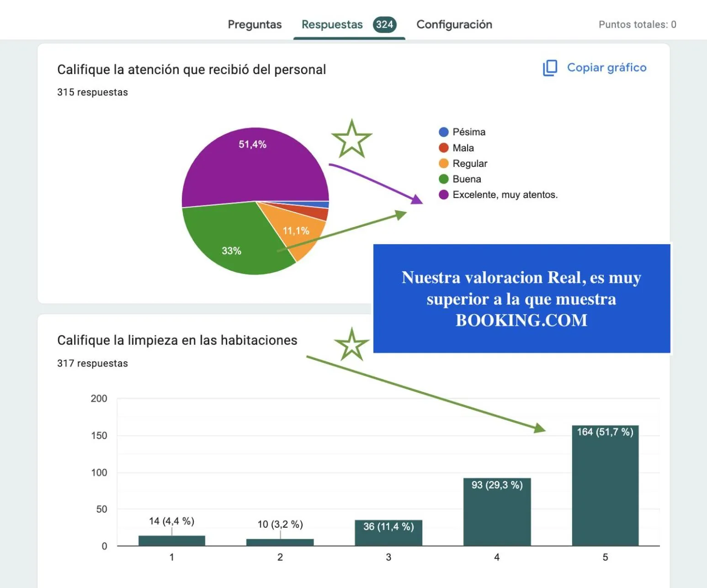
Task: Click the bar for rating 5
Action: point(605,489)
